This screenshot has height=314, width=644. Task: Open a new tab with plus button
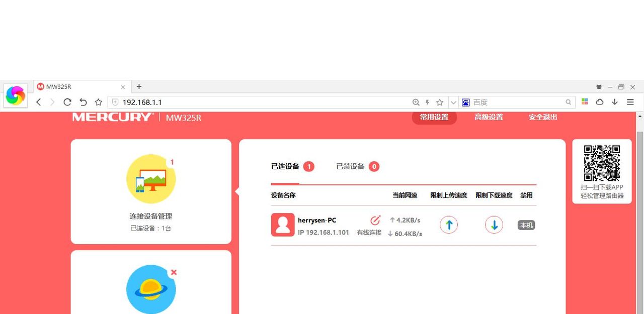(139, 86)
